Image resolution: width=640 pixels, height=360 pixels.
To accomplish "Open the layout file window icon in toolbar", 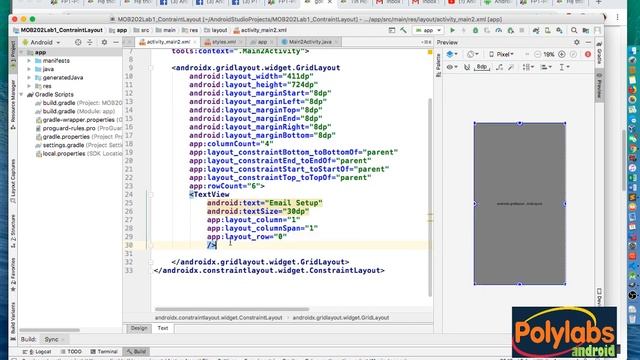I will click(x=392, y=30).
